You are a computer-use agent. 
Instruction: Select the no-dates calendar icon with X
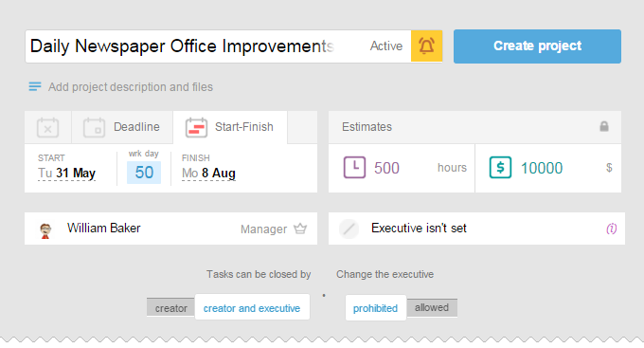47,127
